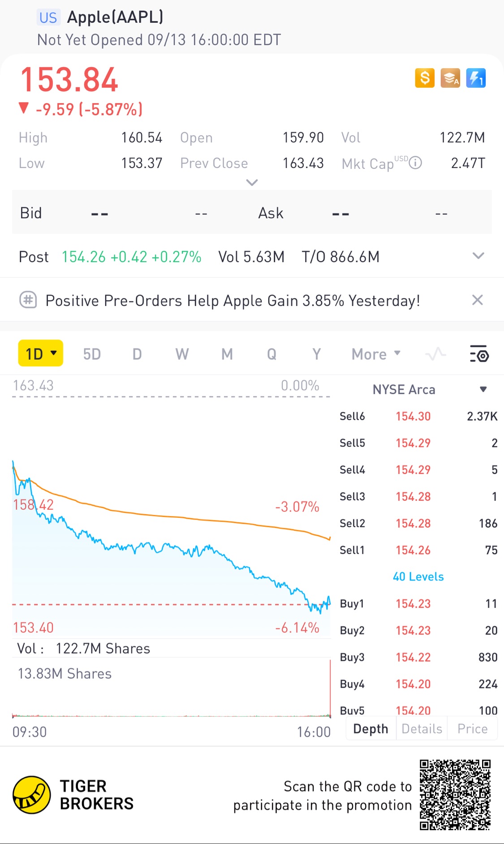Viewport: 504px width, 844px height.
Task: Expand the Post market details row
Action: (x=478, y=256)
